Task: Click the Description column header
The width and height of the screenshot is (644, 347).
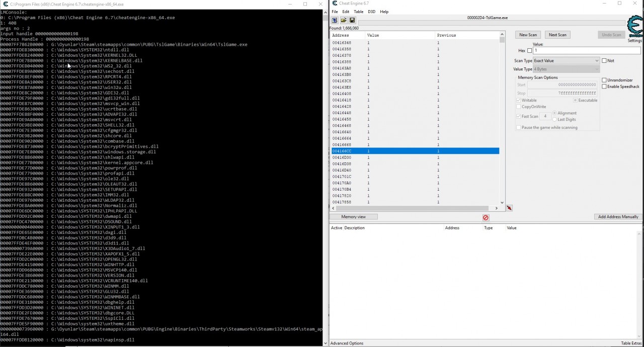Action: click(354, 228)
